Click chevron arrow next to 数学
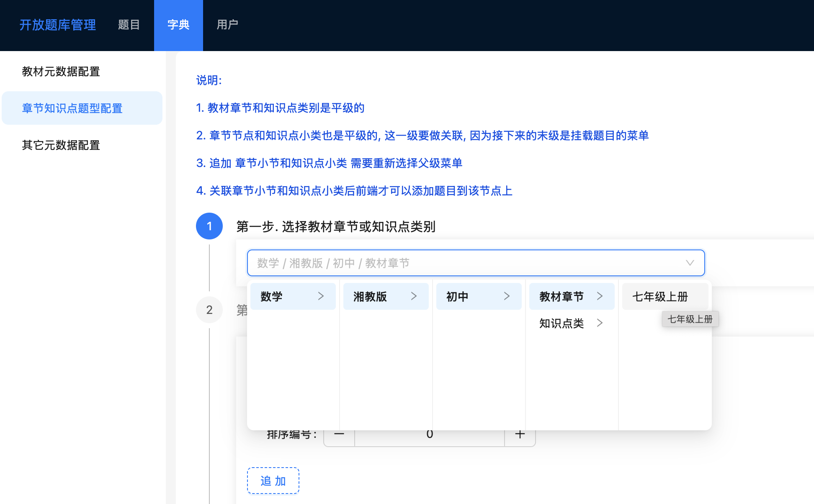814x504 pixels. pyautogui.click(x=321, y=296)
